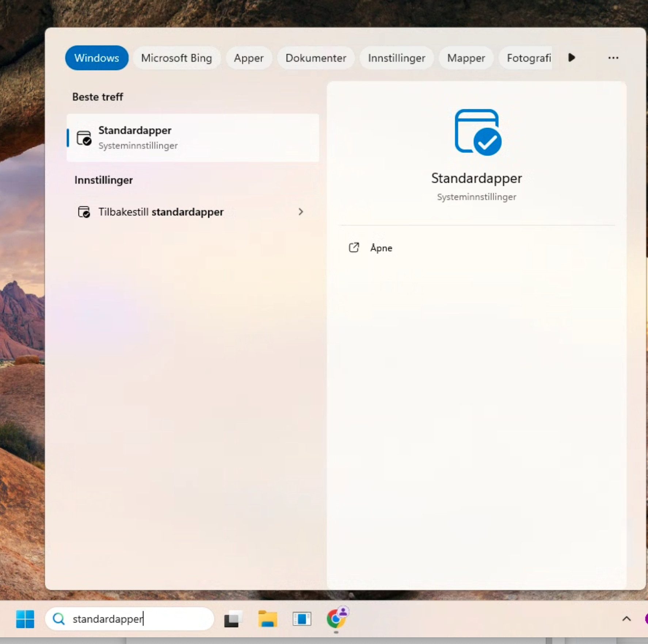648x644 pixels.
Task: Open the Microsoft Bing search category
Action: coord(176,58)
